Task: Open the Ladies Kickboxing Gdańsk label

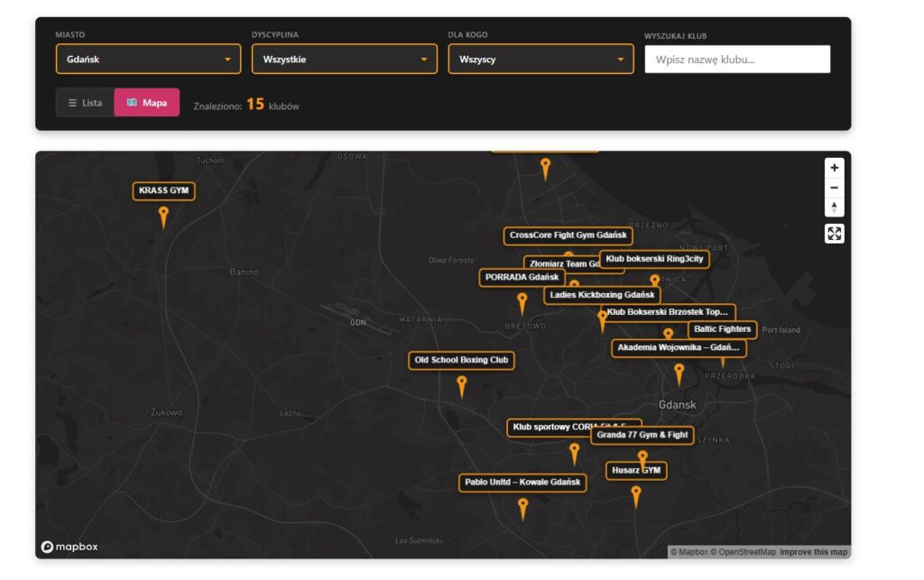Action: pyautogui.click(x=602, y=295)
